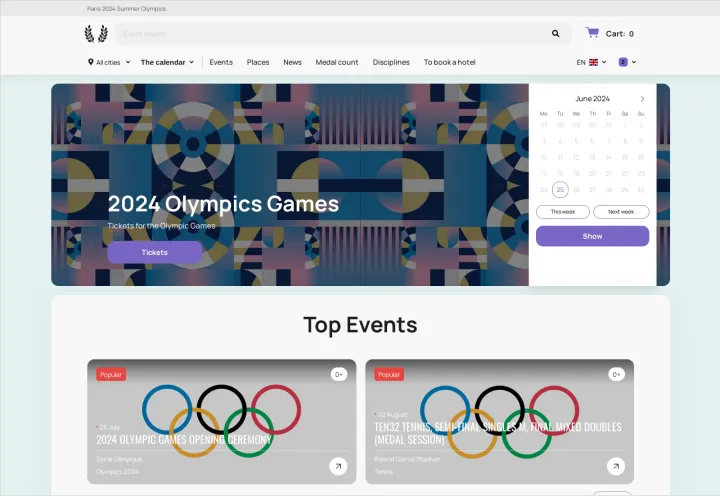Click the purple Tickets button

pos(155,252)
